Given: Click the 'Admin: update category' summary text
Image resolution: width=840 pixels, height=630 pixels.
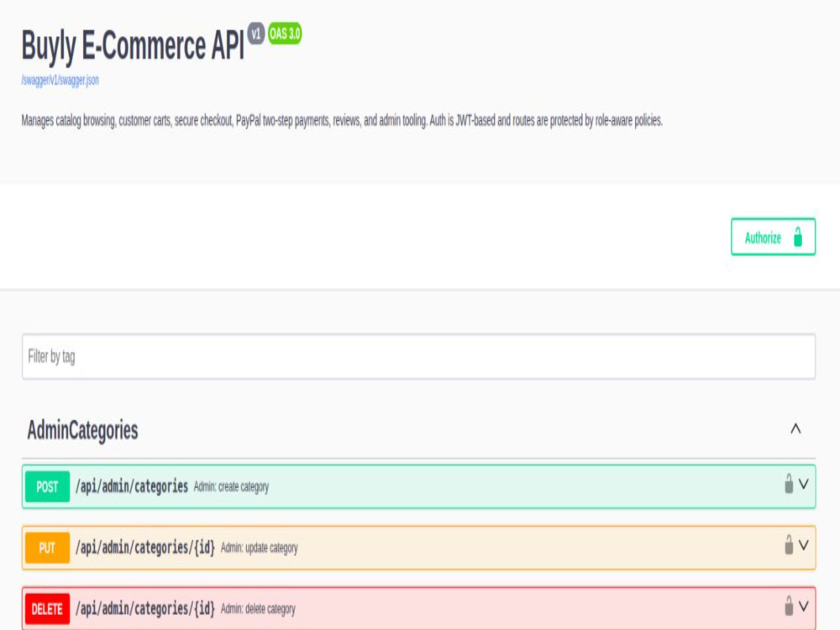Looking at the screenshot, I should (x=260, y=548).
